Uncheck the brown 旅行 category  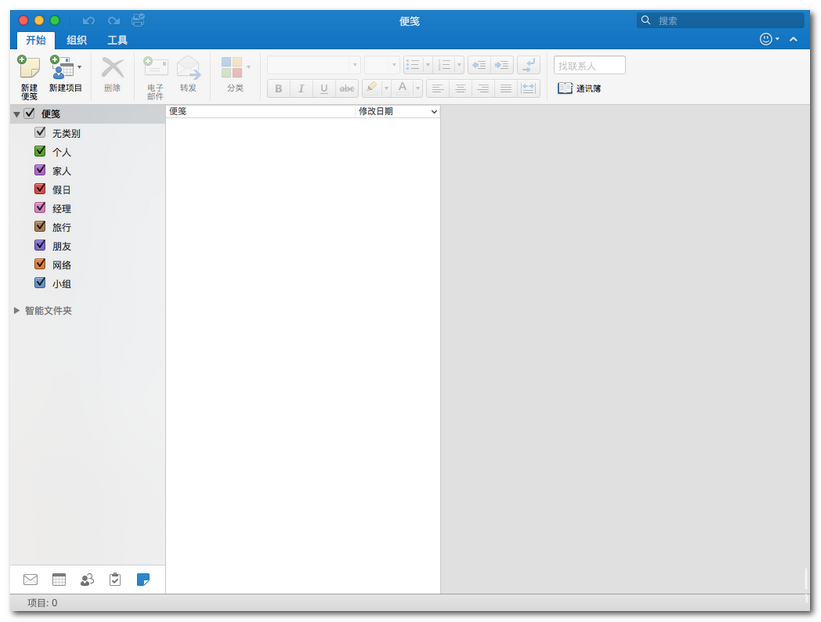pos(40,226)
